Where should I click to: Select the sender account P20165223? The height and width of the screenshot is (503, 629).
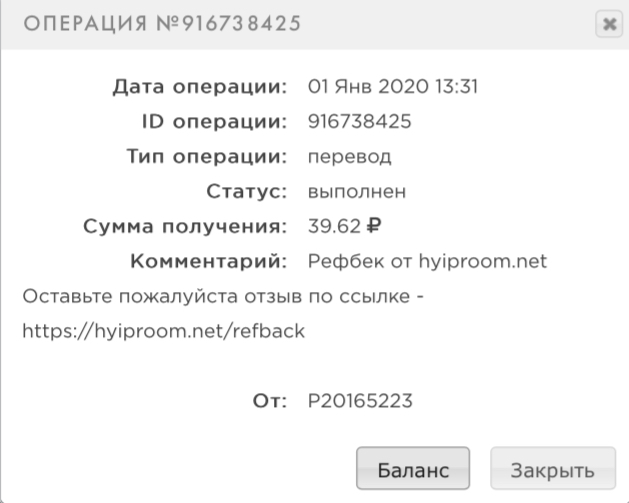click(360, 401)
